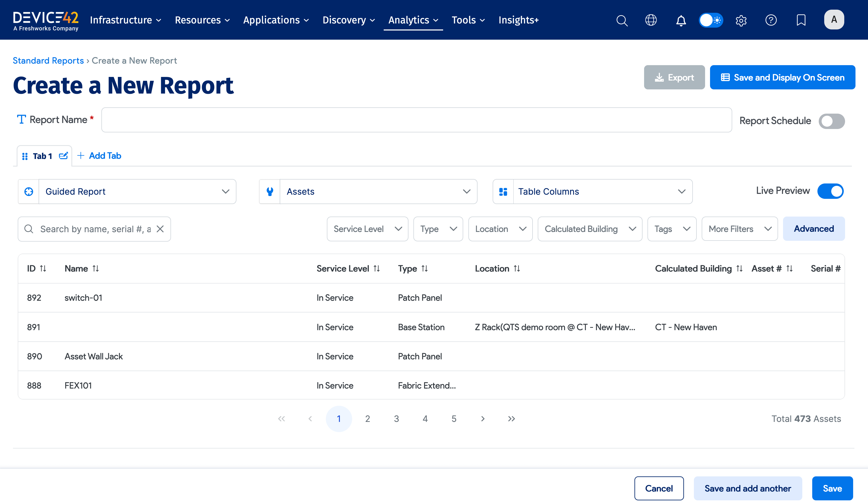868x504 pixels.
Task: Toggle dark mode in the top bar
Action: click(711, 20)
